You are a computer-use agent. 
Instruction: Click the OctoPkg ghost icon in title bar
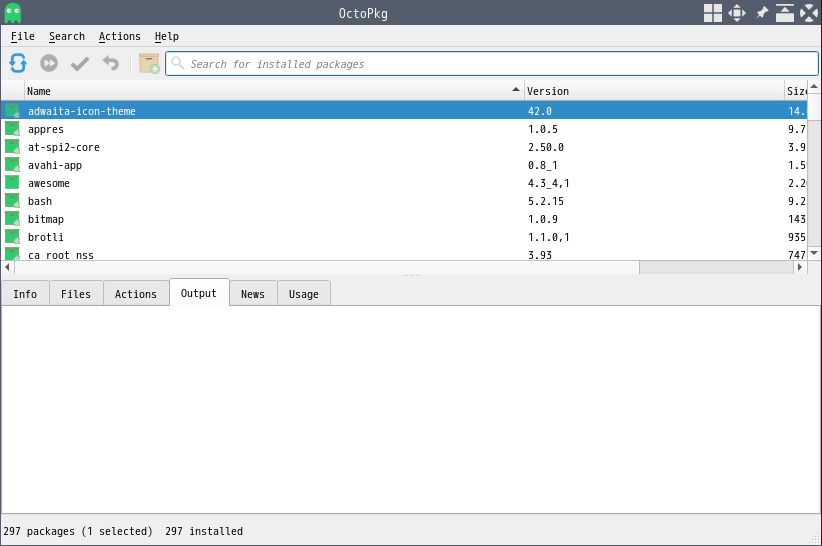[x=13, y=13]
